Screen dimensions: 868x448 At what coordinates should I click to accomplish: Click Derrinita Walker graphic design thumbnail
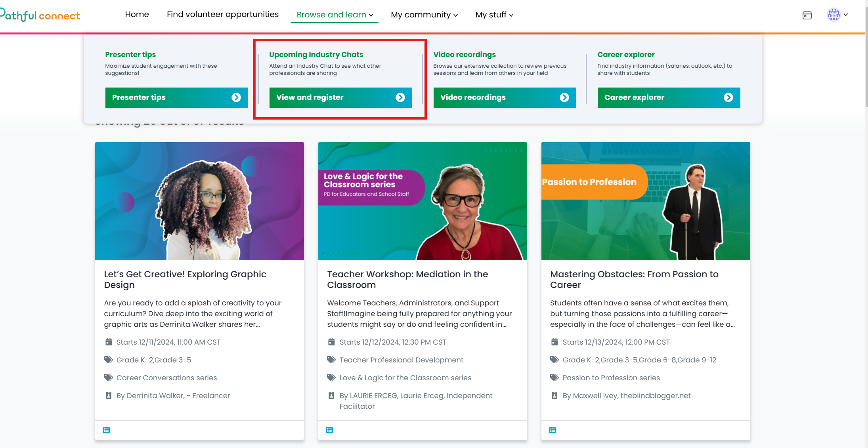[199, 201]
